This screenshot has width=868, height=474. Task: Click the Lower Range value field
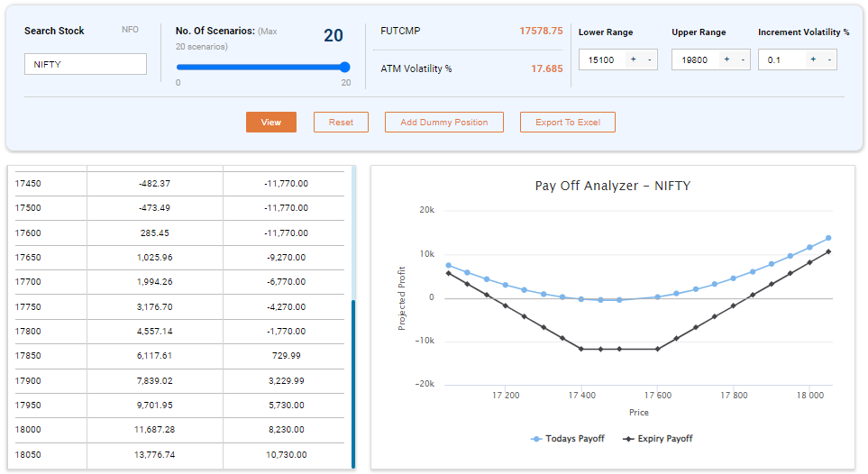(601, 59)
